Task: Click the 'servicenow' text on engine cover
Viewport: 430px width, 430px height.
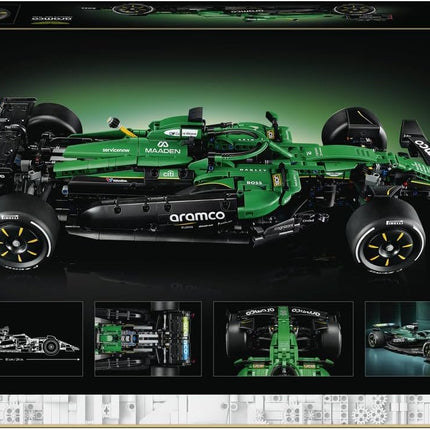Action: (116, 150)
